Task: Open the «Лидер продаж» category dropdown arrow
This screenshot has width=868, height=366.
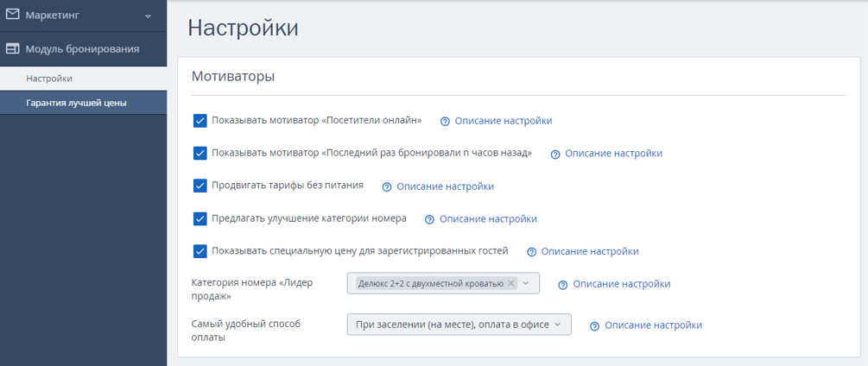Action: (526, 283)
